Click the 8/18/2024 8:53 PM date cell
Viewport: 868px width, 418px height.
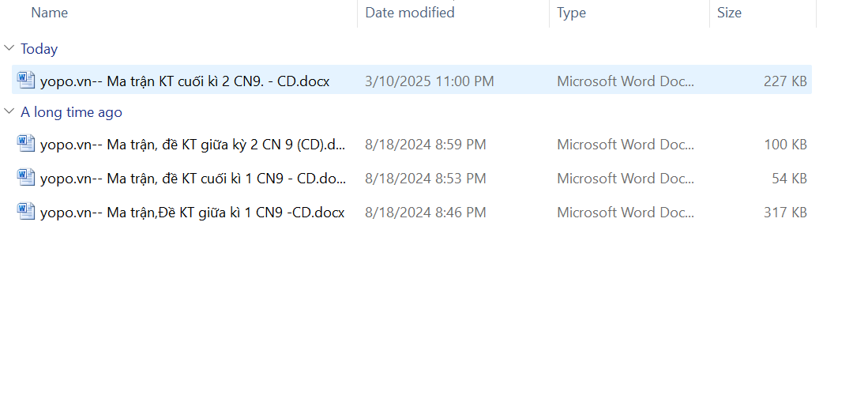pos(425,179)
